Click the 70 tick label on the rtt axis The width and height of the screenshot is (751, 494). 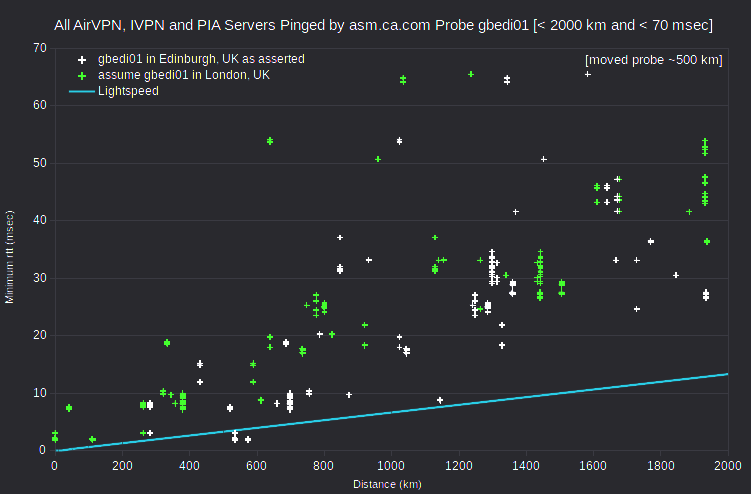(40, 48)
